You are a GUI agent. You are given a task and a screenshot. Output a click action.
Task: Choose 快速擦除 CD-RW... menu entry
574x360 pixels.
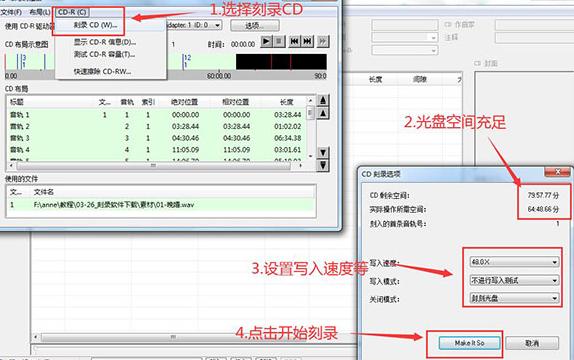(102, 71)
